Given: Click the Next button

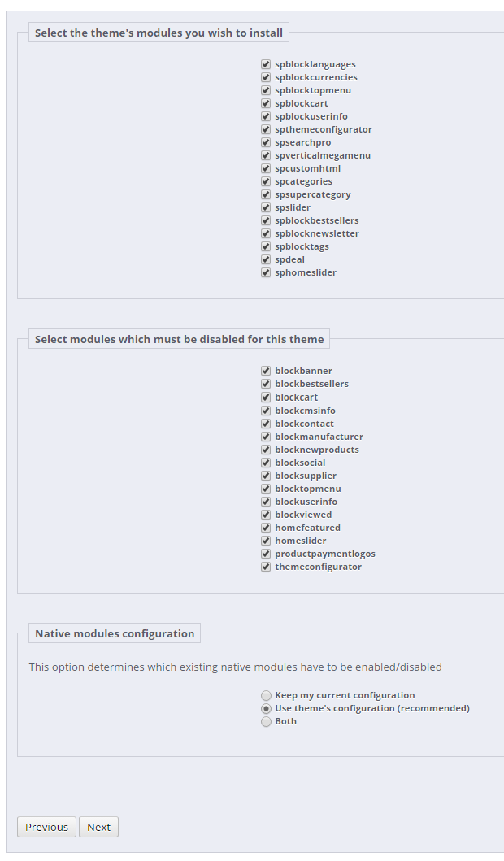Looking at the screenshot, I should tap(99, 827).
